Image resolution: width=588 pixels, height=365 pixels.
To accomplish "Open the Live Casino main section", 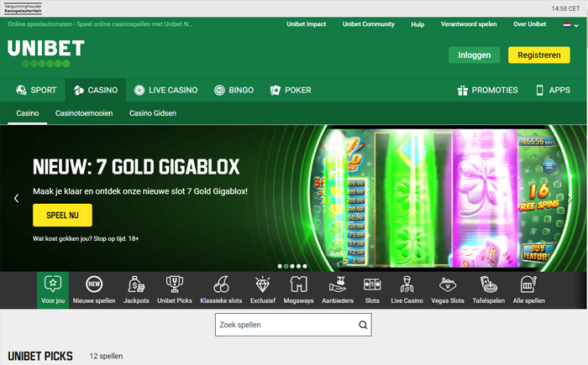I will tap(165, 90).
